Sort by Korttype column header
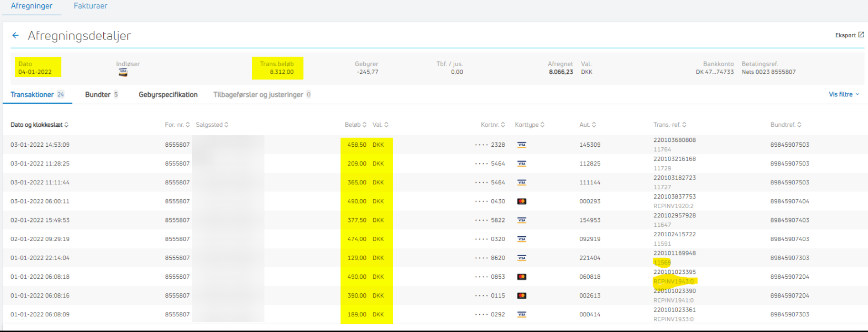868x332 pixels. (529, 125)
